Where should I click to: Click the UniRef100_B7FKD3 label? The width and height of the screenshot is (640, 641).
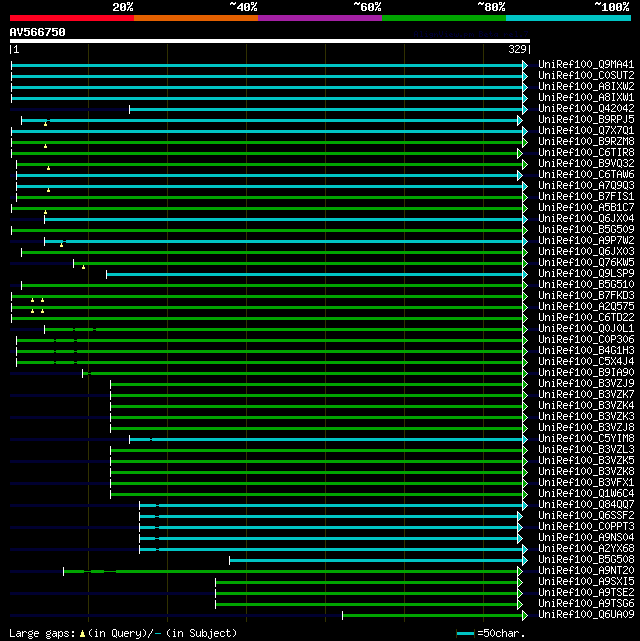pyautogui.click(x=586, y=295)
